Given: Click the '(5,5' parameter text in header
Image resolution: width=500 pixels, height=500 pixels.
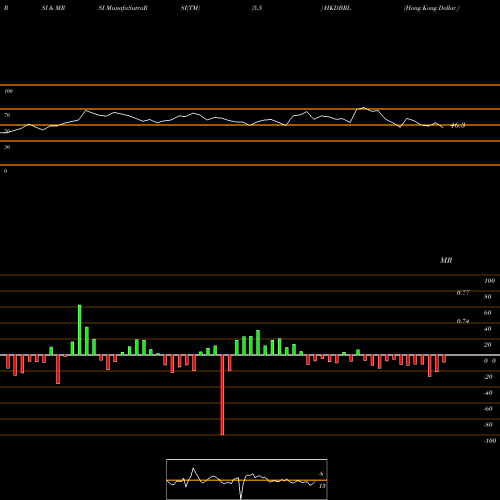Looking at the screenshot, I should (257, 8).
